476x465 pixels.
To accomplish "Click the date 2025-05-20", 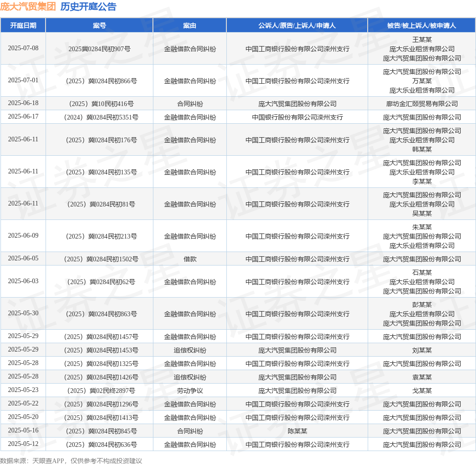I will 23,417.
